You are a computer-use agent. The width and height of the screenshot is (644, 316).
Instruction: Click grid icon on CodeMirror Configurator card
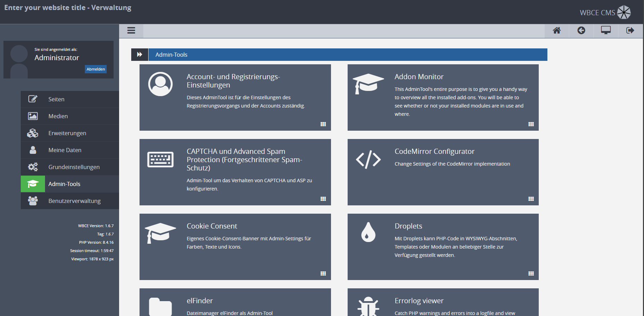[x=531, y=199]
